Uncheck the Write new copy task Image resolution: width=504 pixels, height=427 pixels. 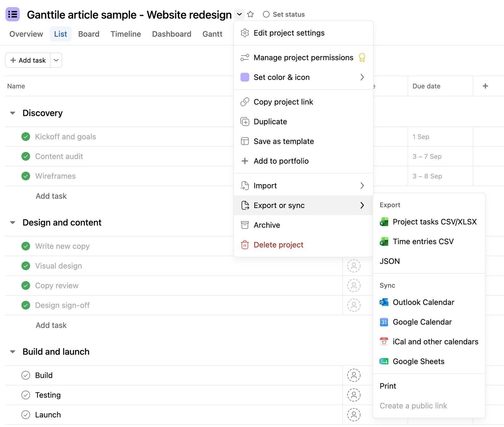click(x=26, y=246)
